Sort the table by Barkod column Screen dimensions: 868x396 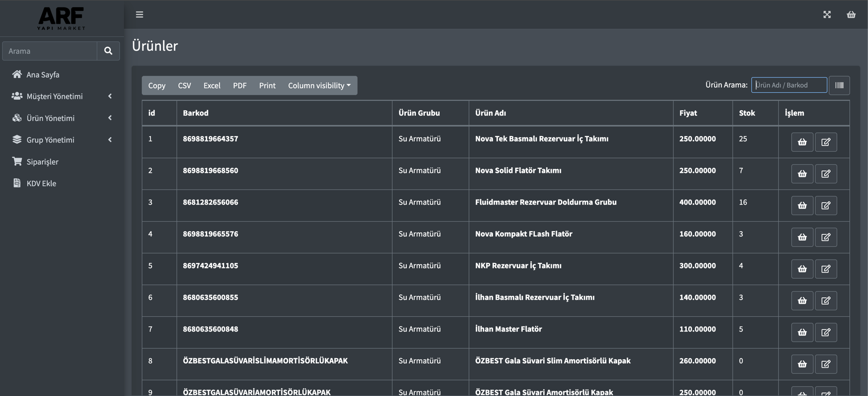click(284, 113)
